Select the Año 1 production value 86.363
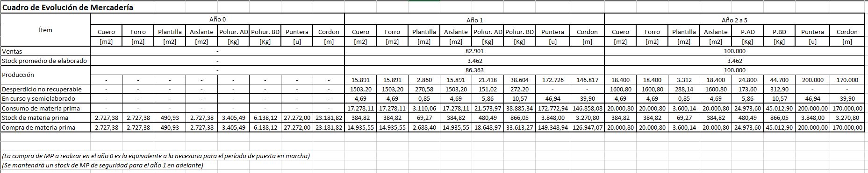The height and width of the screenshot is (173, 868). click(x=474, y=70)
